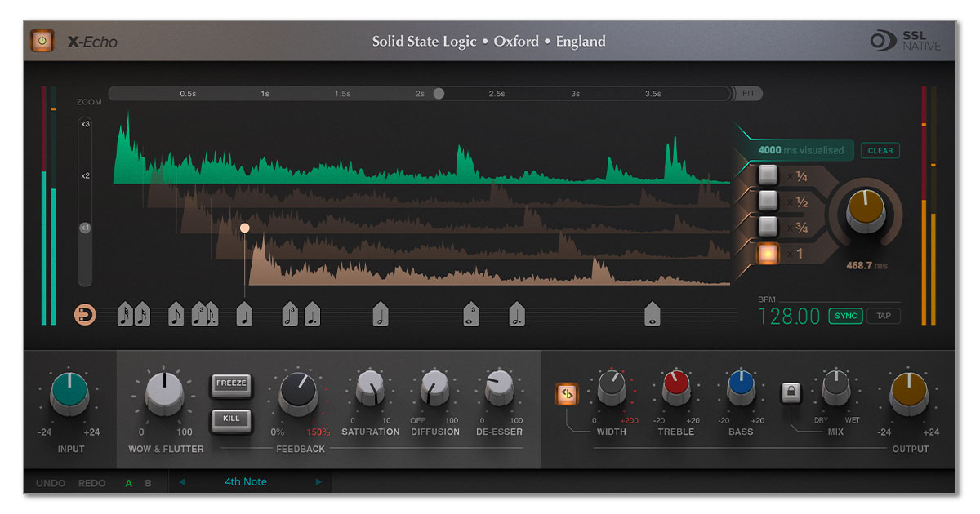The width and height of the screenshot is (980, 514).
Task: Click the CLEAR visualiser button
Action: [880, 151]
